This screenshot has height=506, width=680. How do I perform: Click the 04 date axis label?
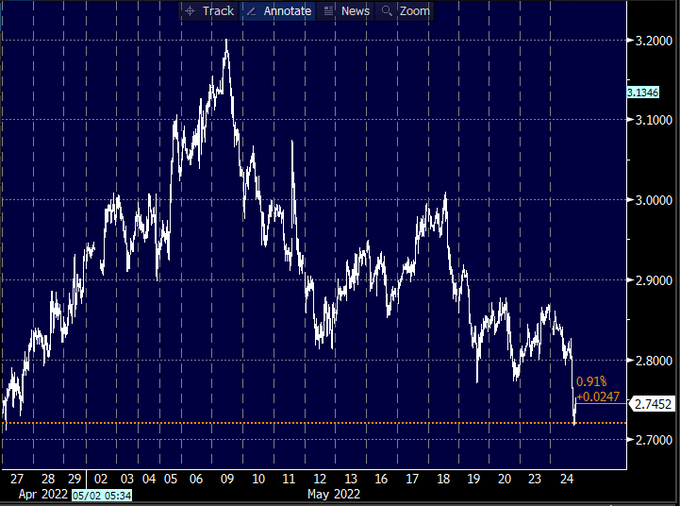[149, 479]
